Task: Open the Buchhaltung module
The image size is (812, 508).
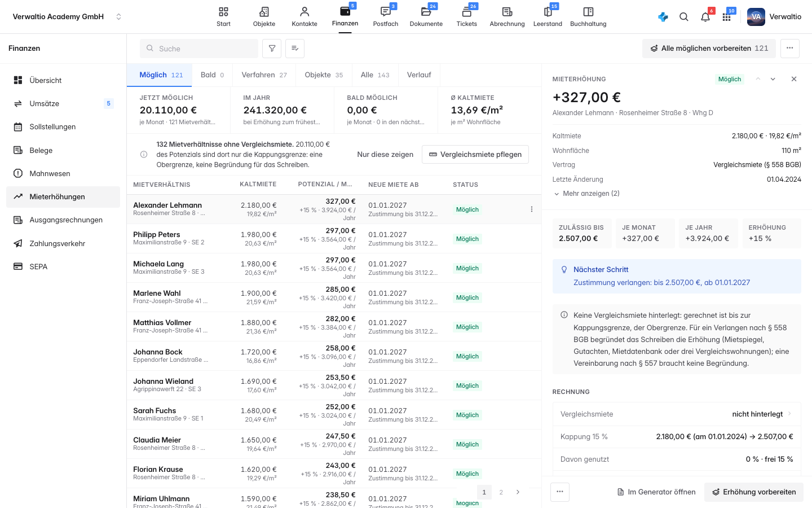Action: coord(588,17)
